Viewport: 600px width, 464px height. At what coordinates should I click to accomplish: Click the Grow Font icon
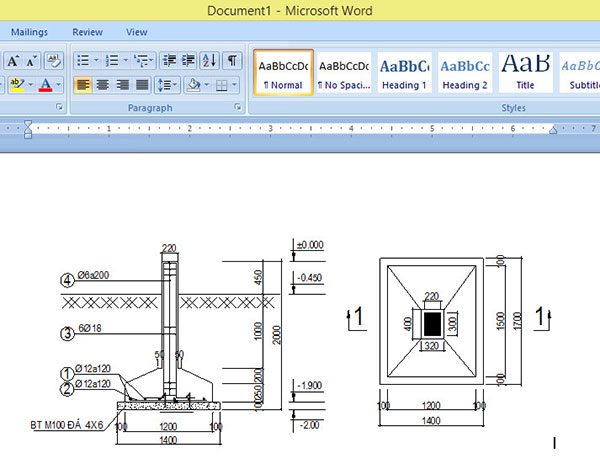tap(13, 61)
